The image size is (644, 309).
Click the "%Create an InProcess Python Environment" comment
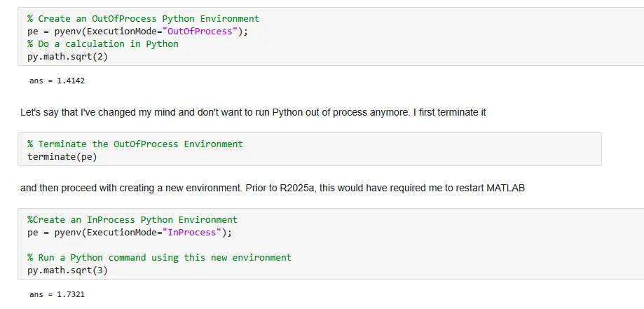132,220
